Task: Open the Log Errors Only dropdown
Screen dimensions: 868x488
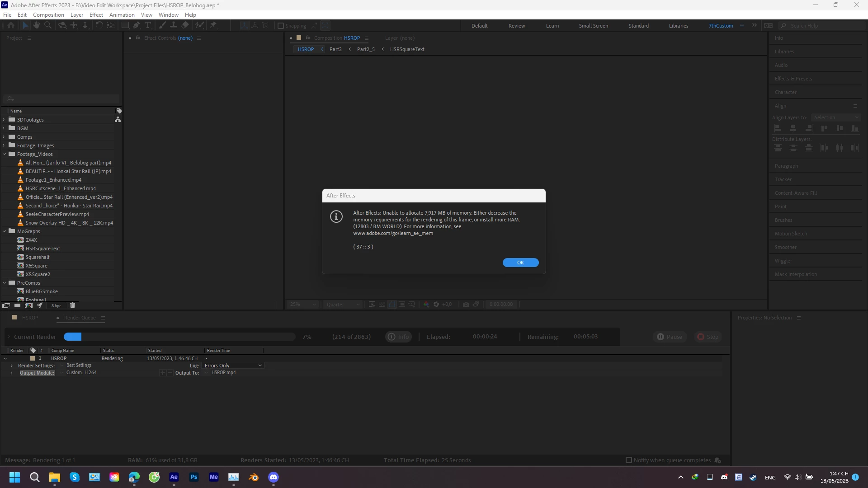Action: pos(233,366)
